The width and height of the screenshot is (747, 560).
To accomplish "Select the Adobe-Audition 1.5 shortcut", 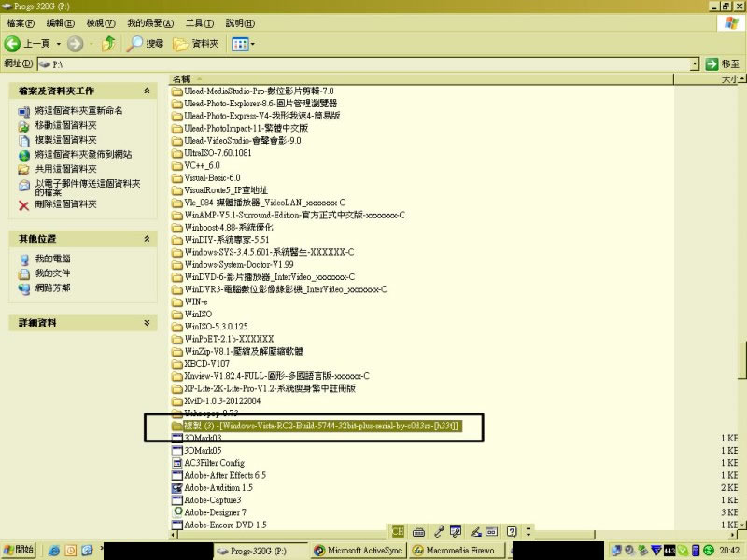I will (x=218, y=487).
